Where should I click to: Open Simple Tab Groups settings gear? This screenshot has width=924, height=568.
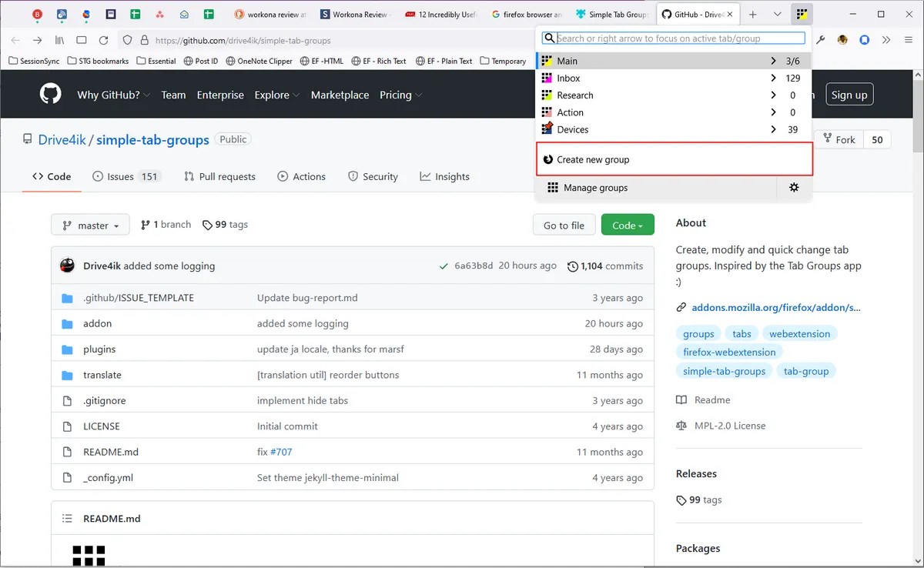pos(794,187)
